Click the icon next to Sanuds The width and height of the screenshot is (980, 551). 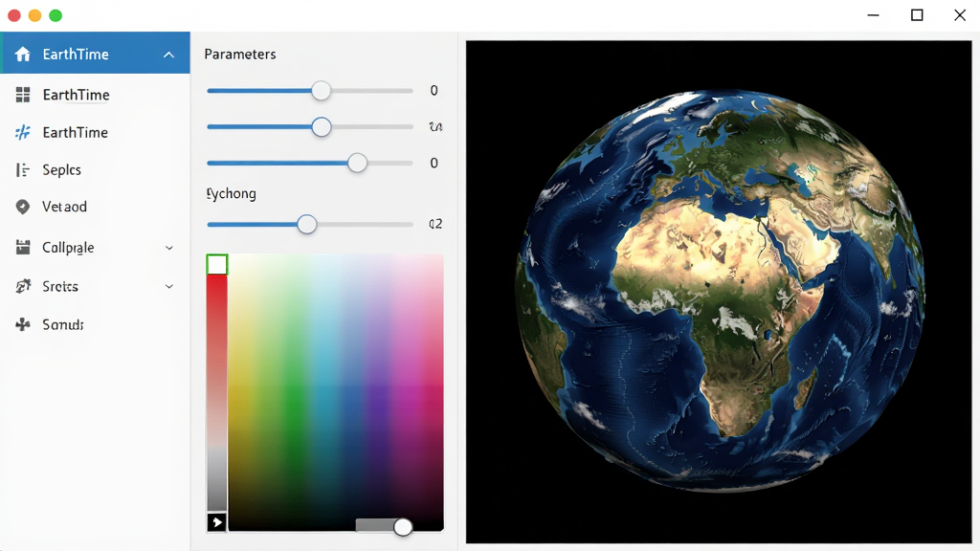(23, 324)
